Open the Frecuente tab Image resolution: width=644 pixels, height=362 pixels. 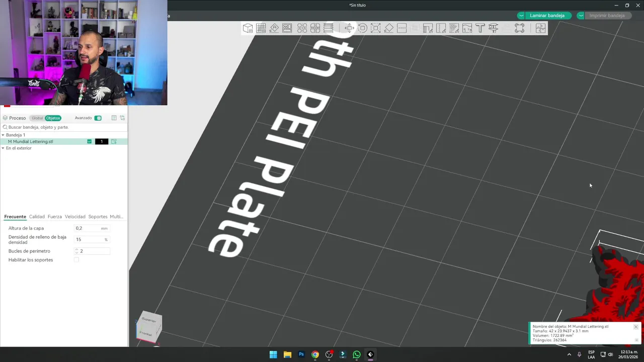click(15, 217)
